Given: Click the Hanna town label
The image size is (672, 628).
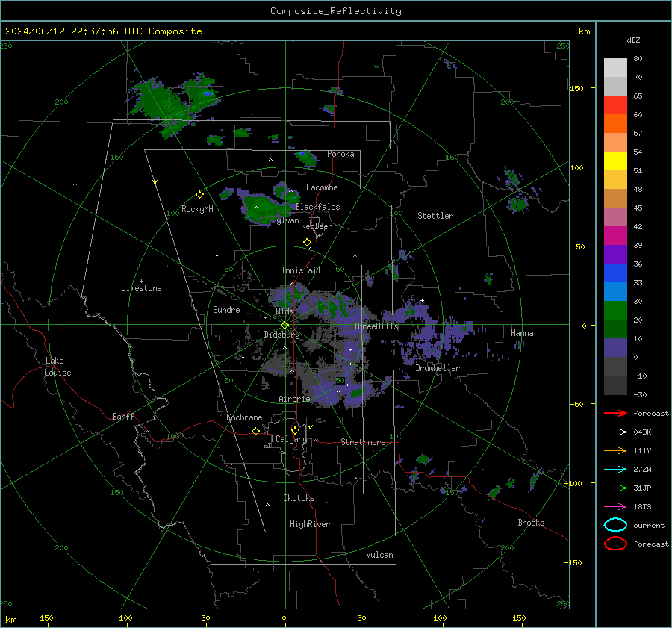Looking at the screenshot, I should coord(522,333).
